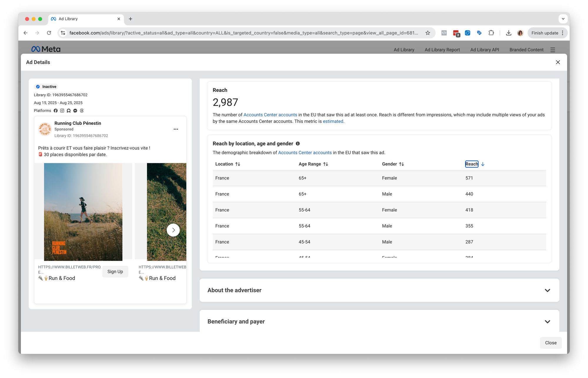The width and height of the screenshot is (588, 378).
Task: Open the extensions puzzle icon
Action: [x=491, y=33]
